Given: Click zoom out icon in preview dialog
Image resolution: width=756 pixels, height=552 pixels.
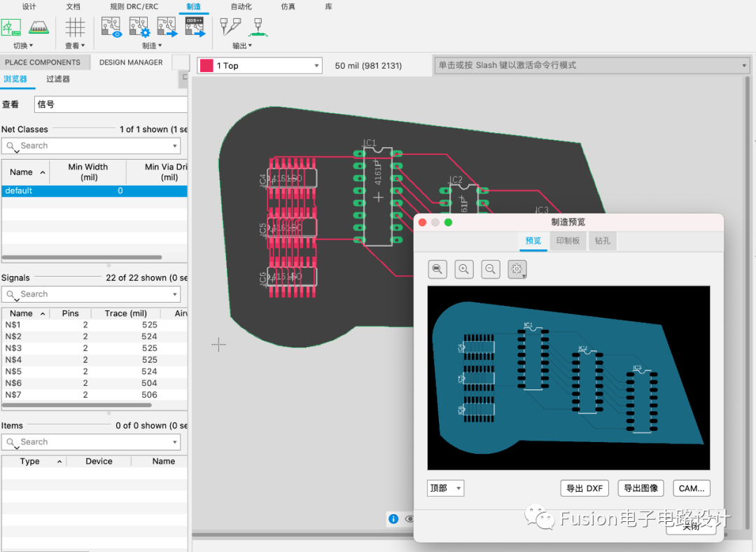Looking at the screenshot, I should coord(490,269).
